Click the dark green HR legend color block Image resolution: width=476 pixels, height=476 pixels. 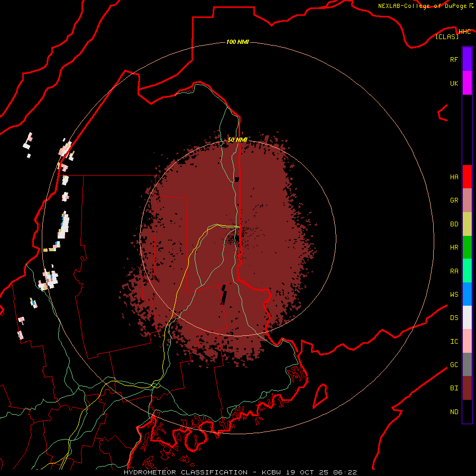[467, 247]
